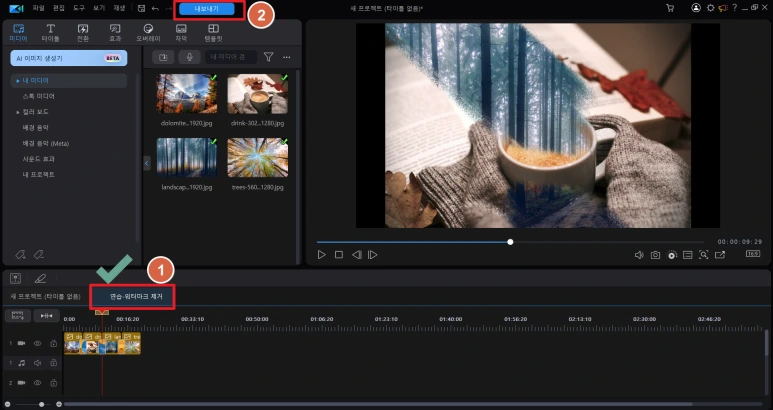
Task: Select 스톡 미디어 in the sidebar
Action: 38,96
